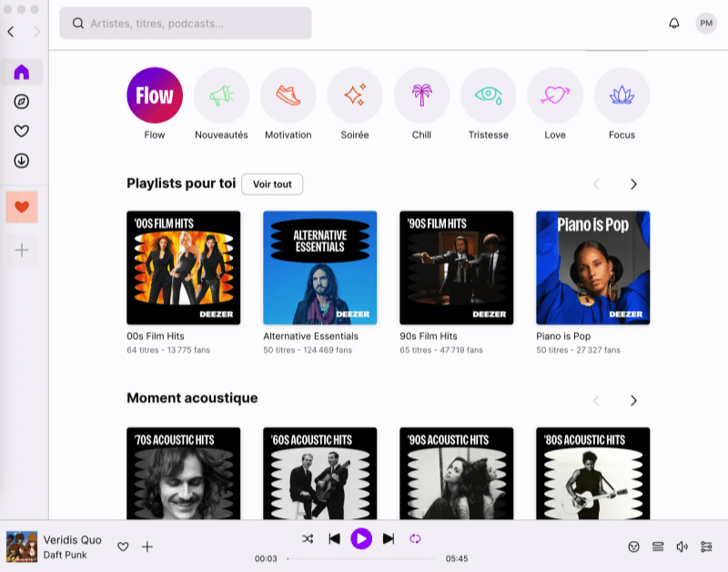Viewport: 728px width, 572px height.
Task: Open the playback queue list icon
Action: coord(658,547)
